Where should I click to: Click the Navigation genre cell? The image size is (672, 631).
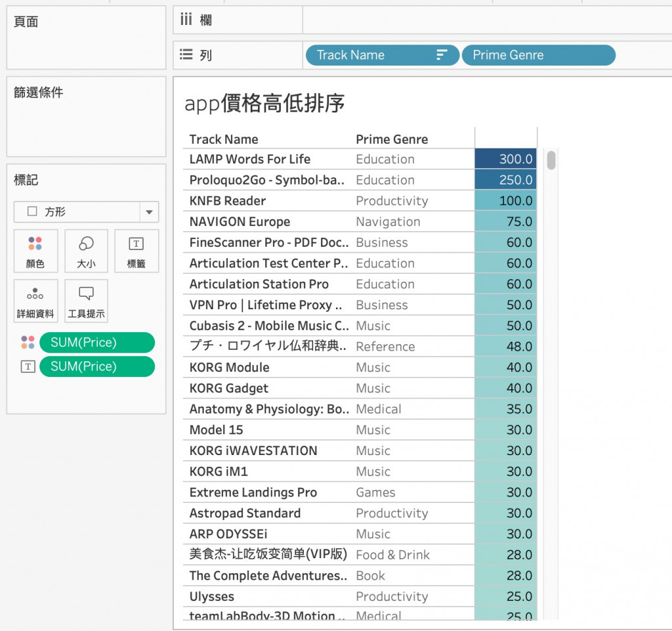(388, 222)
